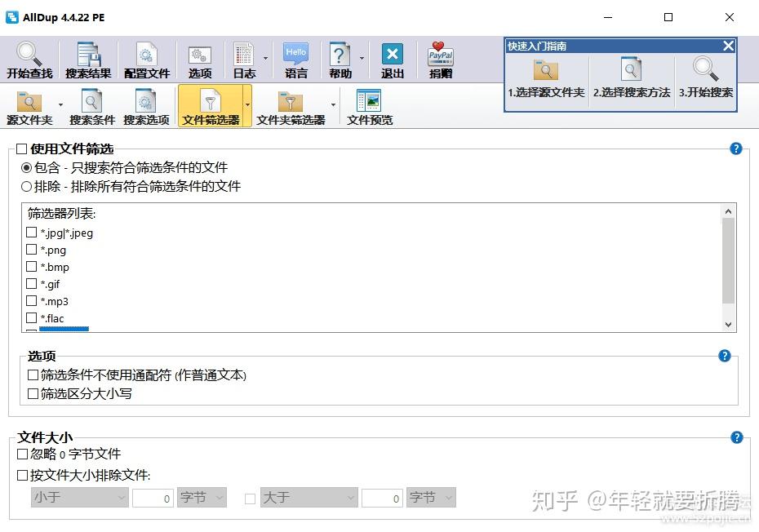Expand the 源文件夹 dropdown arrow
This screenshot has height=532, width=759.
[x=60, y=105]
